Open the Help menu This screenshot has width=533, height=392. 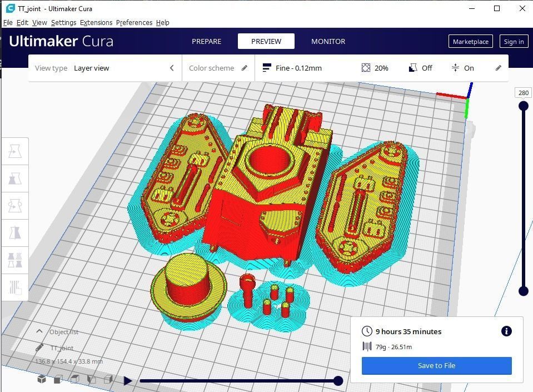click(x=162, y=22)
